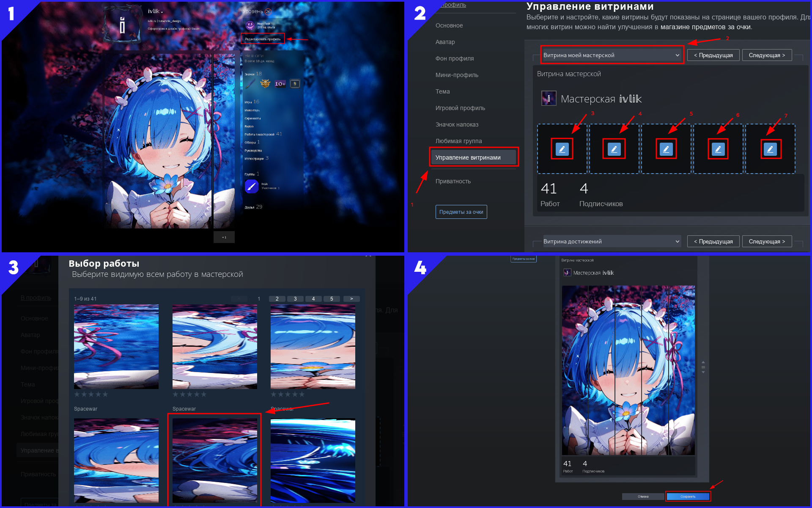The height and width of the screenshot is (508, 812).
Task: Click the profile avatar in step 1
Action: 122,25
